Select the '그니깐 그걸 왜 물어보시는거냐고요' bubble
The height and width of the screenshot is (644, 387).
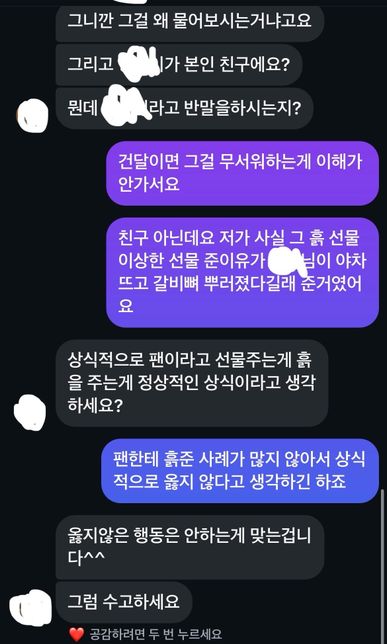pos(189,21)
